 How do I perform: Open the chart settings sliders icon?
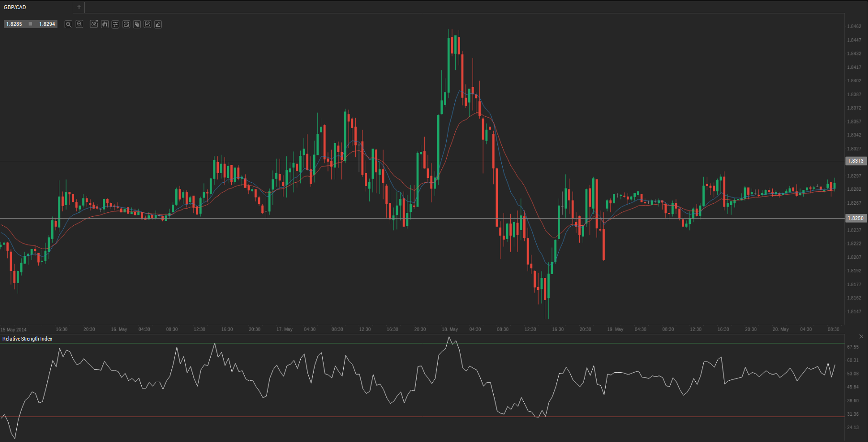[x=115, y=24]
